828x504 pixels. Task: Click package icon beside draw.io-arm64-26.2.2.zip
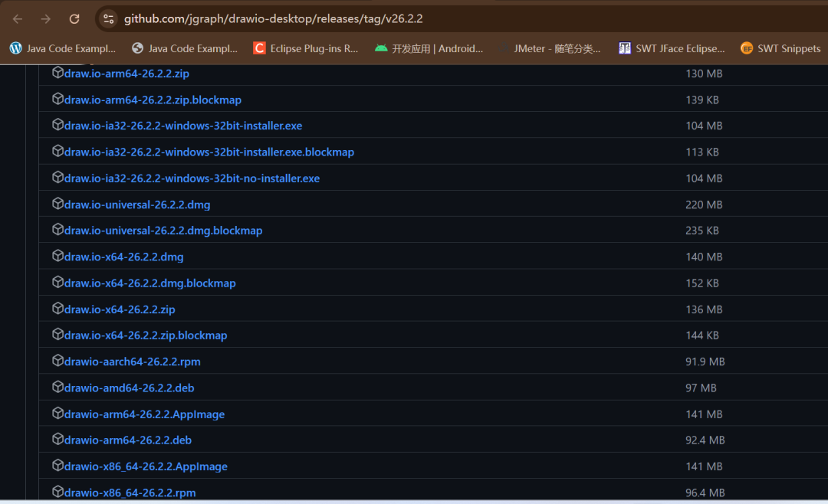[x=58, y=72]
